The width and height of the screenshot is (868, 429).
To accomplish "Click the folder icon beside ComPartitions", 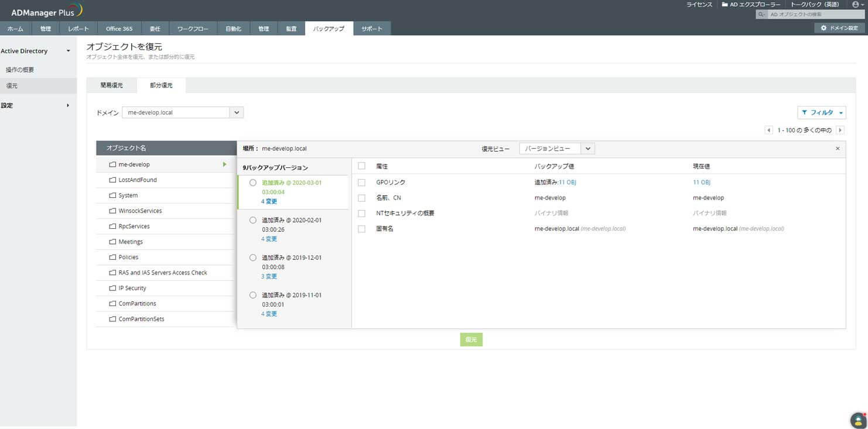I will tap(112, 304).
